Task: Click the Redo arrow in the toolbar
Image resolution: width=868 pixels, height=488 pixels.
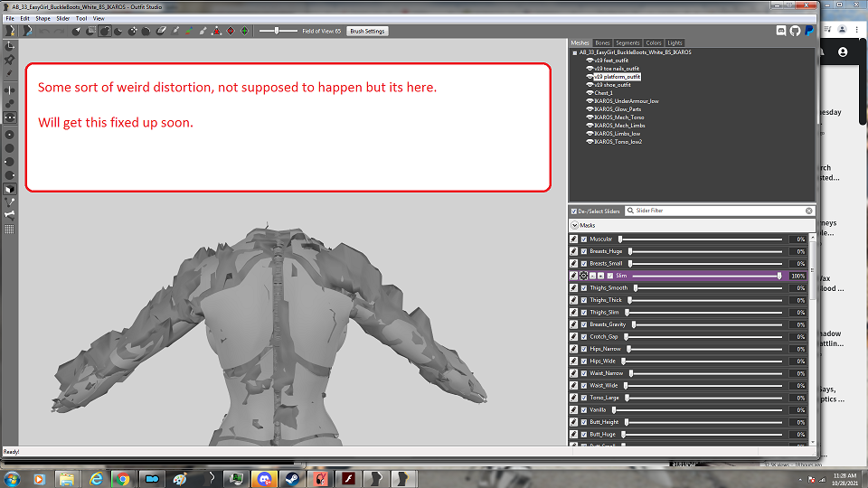Action: (x=59, y=31)
